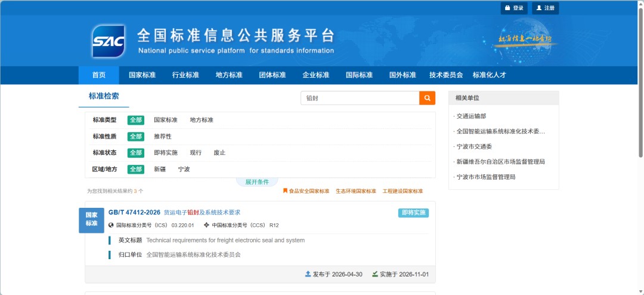The image size is (644, 295).
Task: Filter 标准性质 by 推荐性
Action: tap(163, 137)
